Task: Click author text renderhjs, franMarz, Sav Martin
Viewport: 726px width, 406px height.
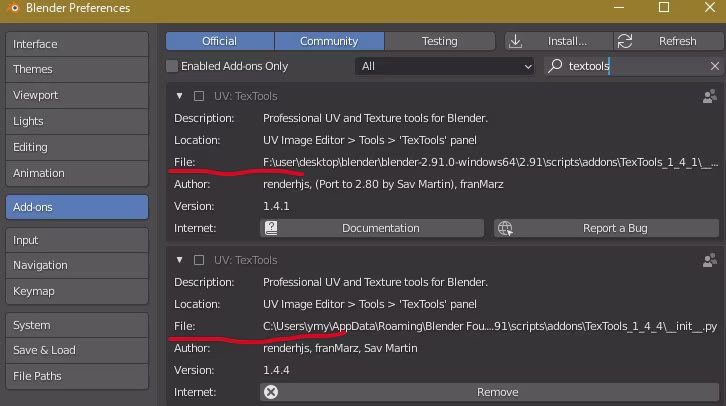Action: pyautogui.click(x=340, y=348)
